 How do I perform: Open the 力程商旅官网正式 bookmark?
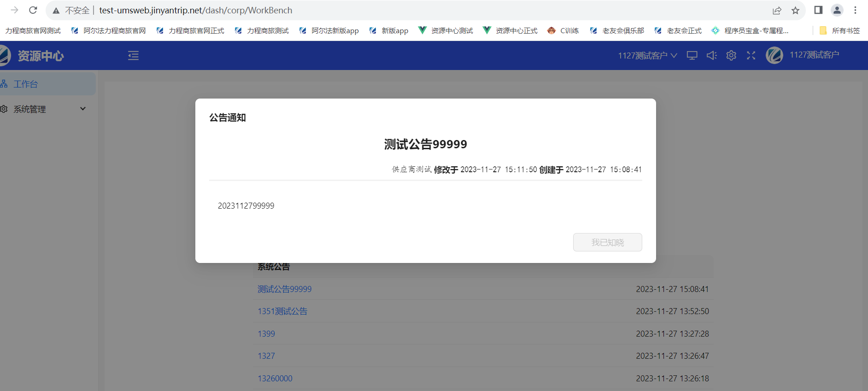click(190, 31)
